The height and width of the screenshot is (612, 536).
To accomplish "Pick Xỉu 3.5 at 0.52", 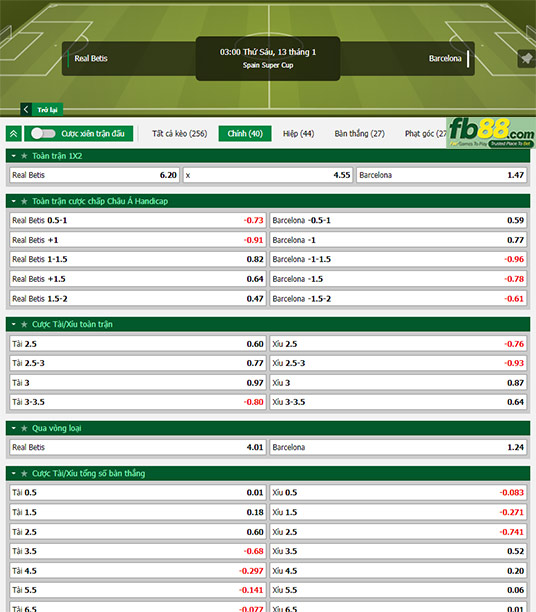I will click(398, 551).
